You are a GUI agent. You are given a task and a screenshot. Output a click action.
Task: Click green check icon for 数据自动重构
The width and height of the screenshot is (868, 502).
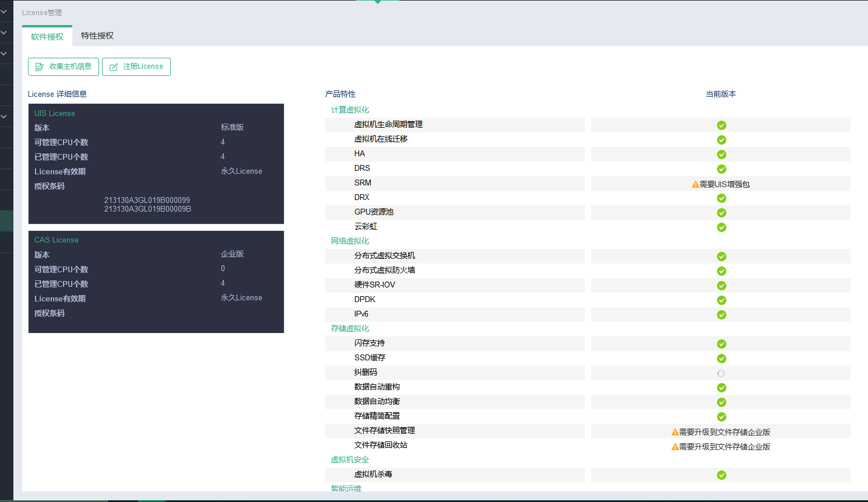pyautogui.click(x=722, y=388)
